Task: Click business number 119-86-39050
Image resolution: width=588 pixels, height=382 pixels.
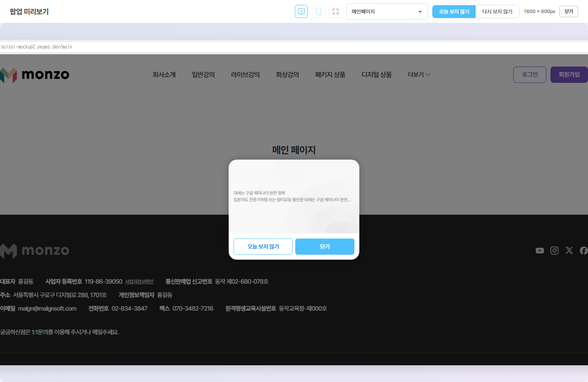Action: tap(104, 282)
